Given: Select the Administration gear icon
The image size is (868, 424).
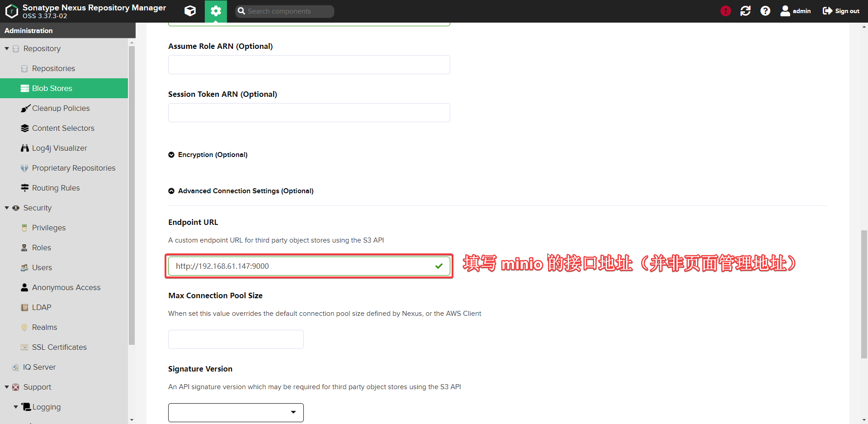Looking at the screenshot, I should pyautogui.click(x=216, y=11).
